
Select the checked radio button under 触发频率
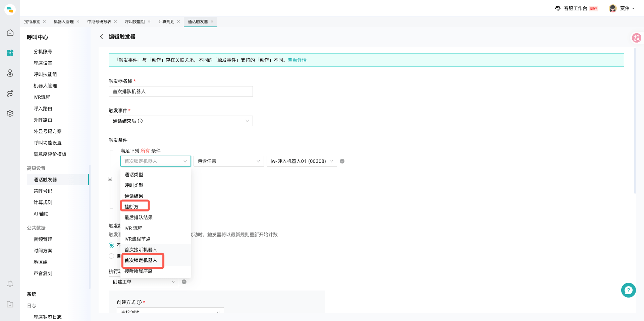click(x=111, y=245)
